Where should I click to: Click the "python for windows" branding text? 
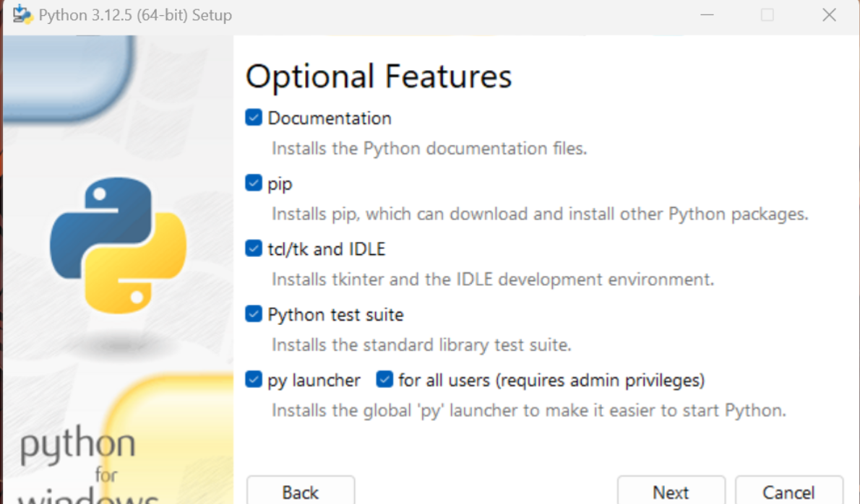(78, 462)
